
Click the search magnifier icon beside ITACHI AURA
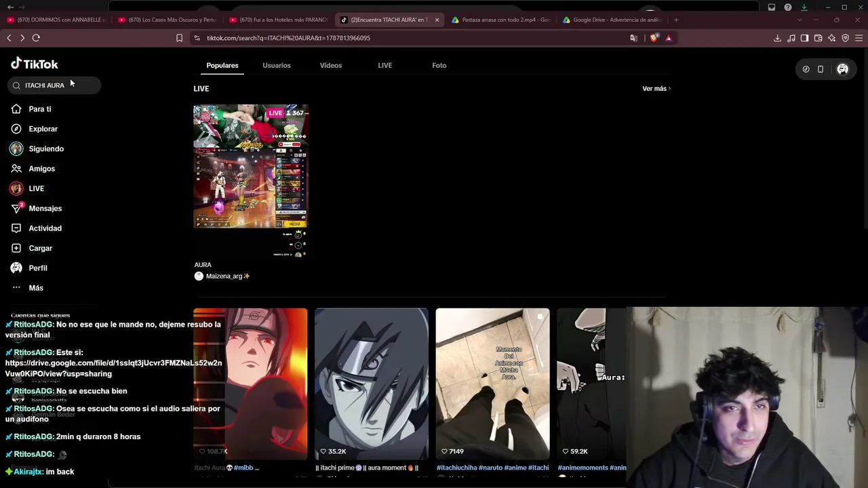[16, 85]
